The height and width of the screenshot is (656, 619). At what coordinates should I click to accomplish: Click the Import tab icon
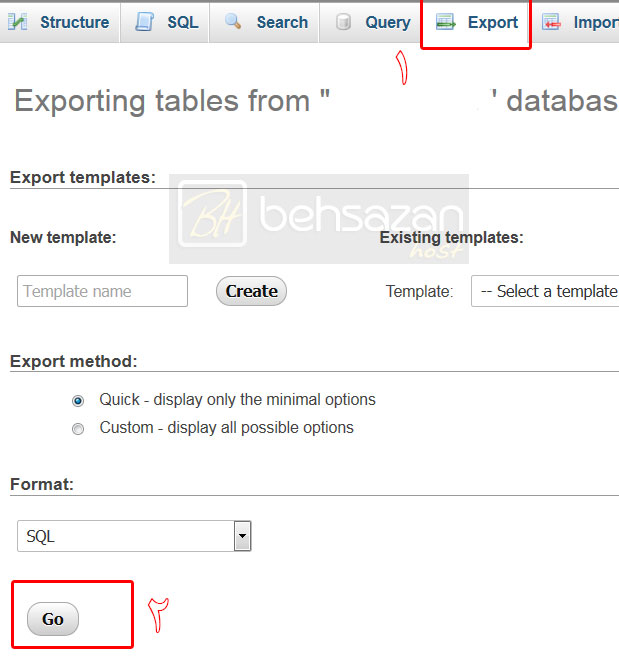tap(551, 22)
